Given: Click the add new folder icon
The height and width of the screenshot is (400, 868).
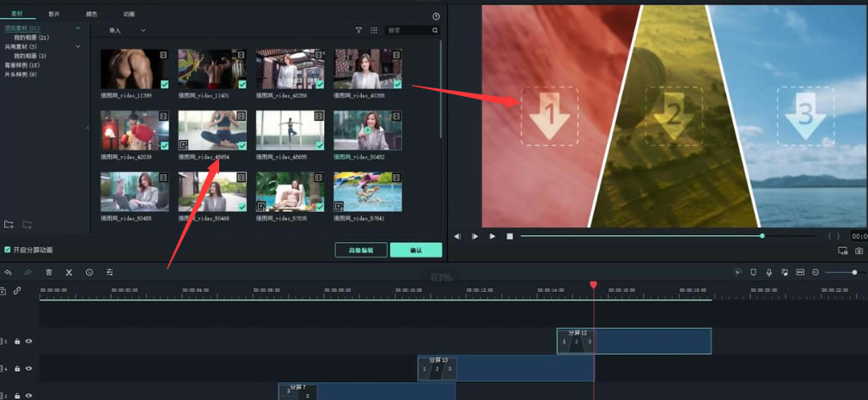Looking at the screenshot, I should [9, 224].
